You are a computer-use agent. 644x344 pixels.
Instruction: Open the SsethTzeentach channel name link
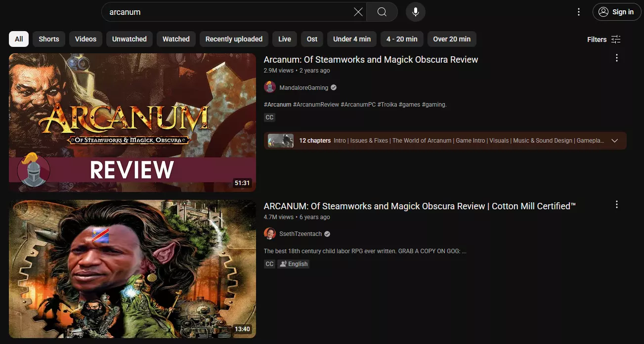click(301, 234)
